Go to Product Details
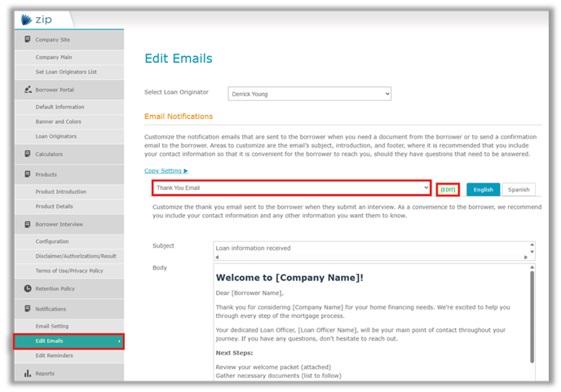 click(69, 206)
